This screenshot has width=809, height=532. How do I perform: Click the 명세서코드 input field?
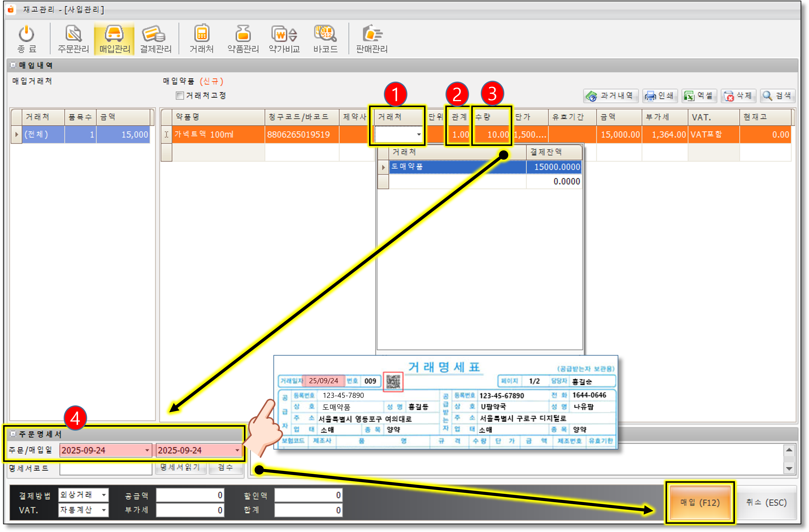click(106, 468)
